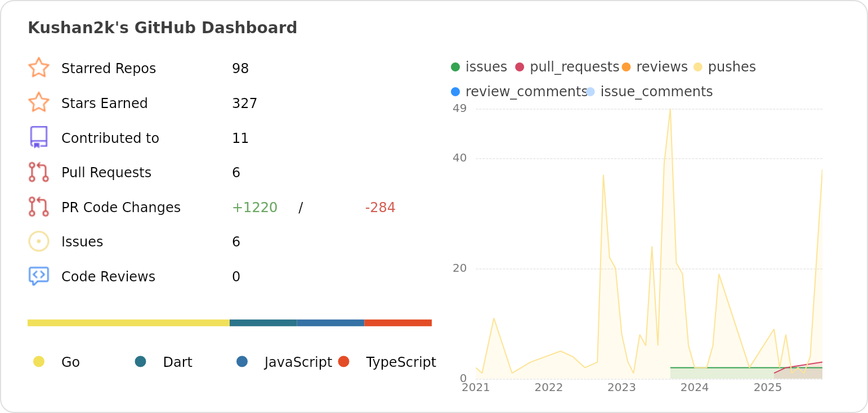Select the TypeScript segment of the language bar
Viewport: 868px width, 413px height.
tap(398, 322)
